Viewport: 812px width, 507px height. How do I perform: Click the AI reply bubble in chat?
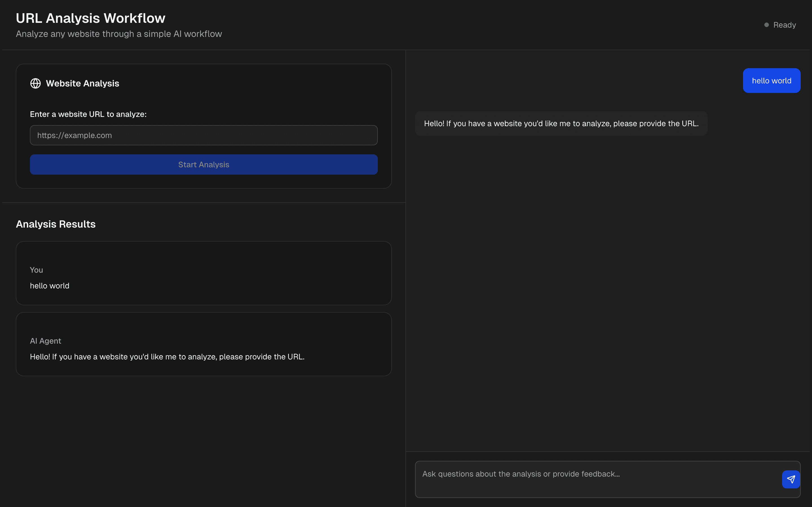click(x=561, y=123)
